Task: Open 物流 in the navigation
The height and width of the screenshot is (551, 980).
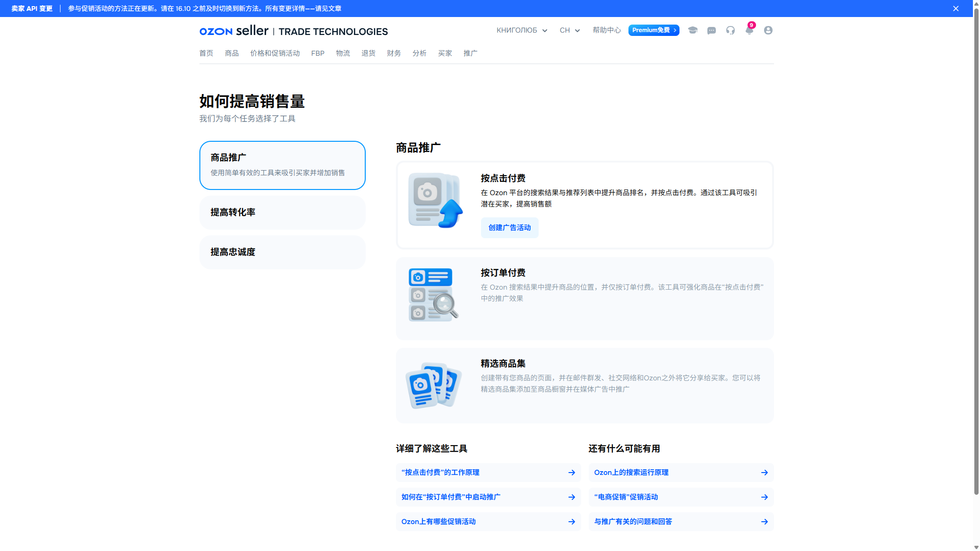Action: coord(343,53)
